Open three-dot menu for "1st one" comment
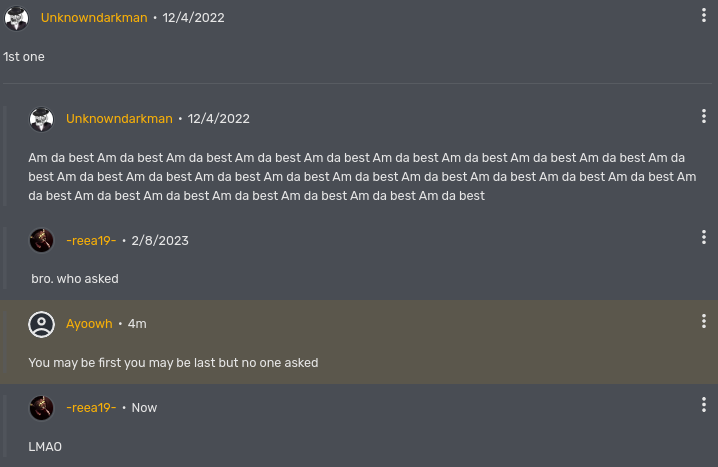Screen dimensions: 718x467 click(704, 16)
